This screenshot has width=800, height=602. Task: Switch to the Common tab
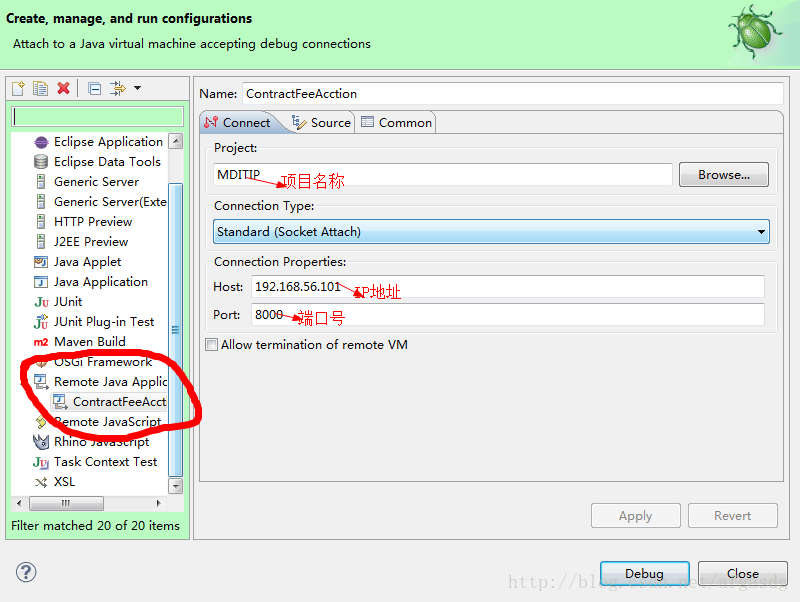(x=396, y=122)
